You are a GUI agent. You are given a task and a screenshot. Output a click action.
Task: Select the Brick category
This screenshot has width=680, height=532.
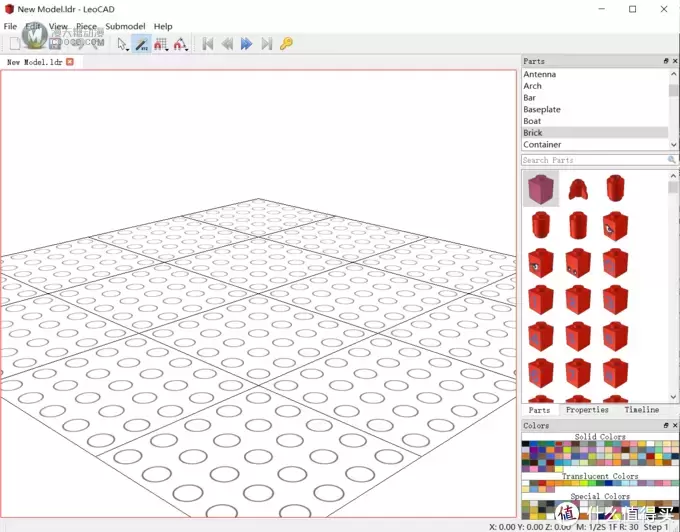tap(595, 133)
